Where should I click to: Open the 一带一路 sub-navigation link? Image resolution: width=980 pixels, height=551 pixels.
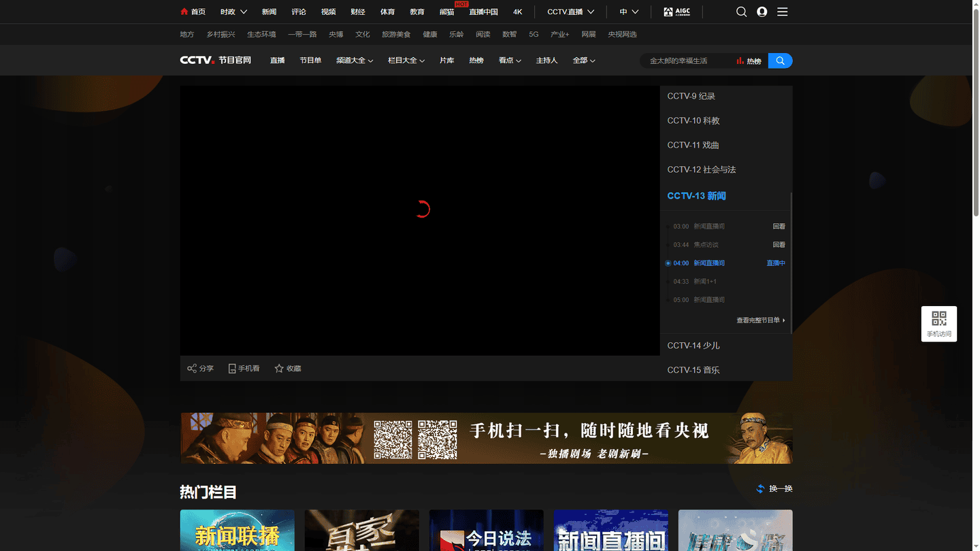[x=302, y=34]
